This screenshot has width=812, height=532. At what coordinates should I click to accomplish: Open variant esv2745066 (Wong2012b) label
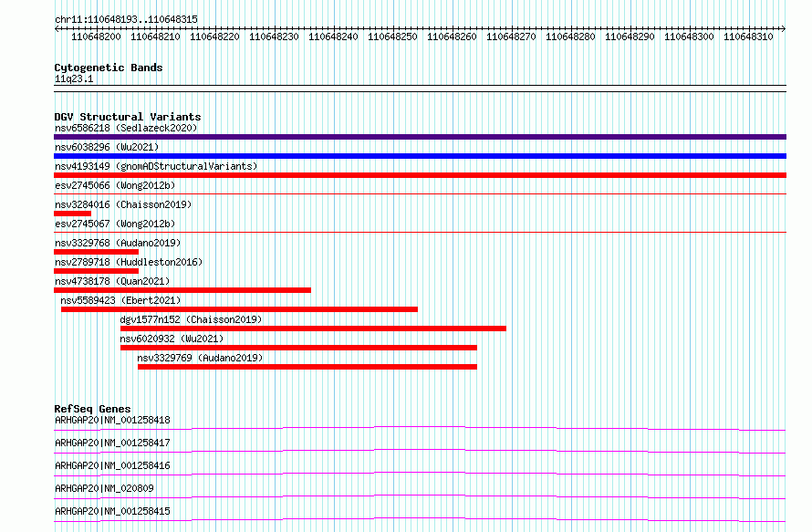click(x=115, y=185)
